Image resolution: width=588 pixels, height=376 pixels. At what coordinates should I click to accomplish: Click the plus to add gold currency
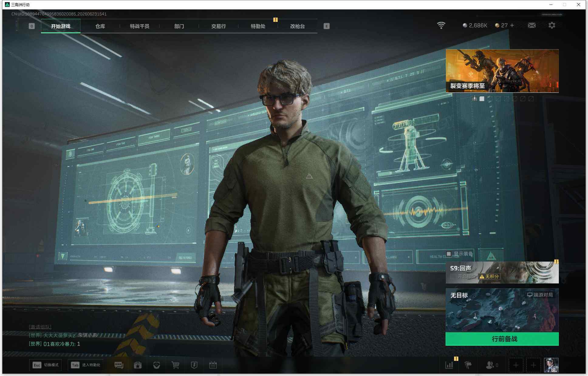click(512, 25)
